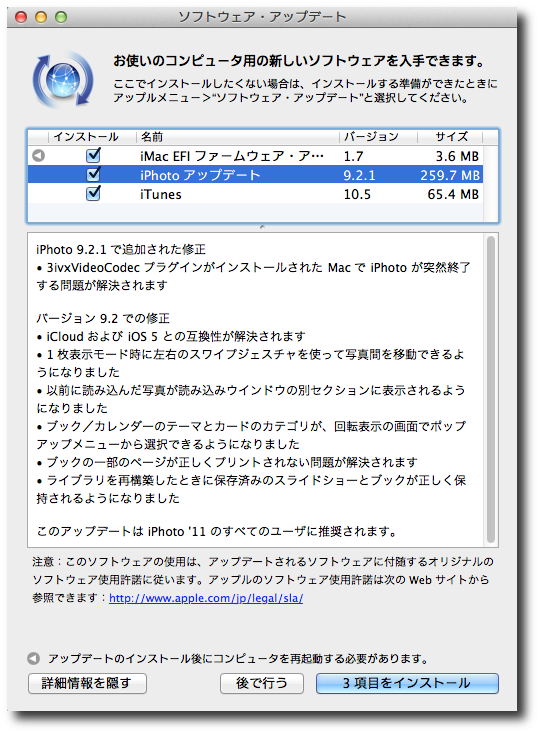This screenshot has height=734, width=540.
Task: Select the iPhoto アップデート row name
Action: click(200, 175)
